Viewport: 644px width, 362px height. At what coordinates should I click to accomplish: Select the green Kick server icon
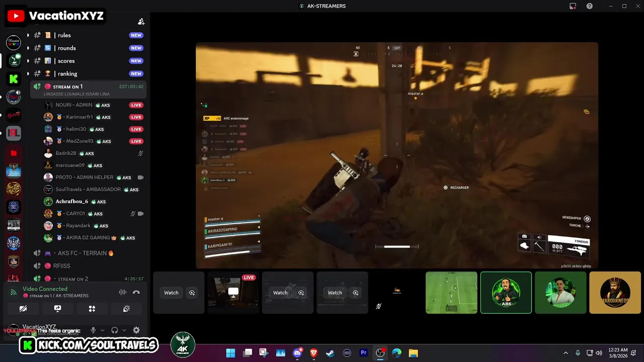[14, 79]
